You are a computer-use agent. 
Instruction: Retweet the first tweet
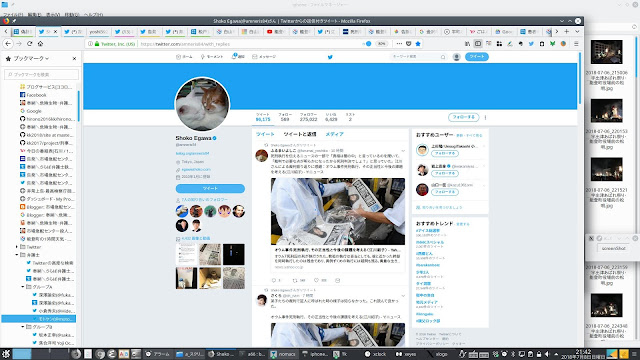[295, 280]
